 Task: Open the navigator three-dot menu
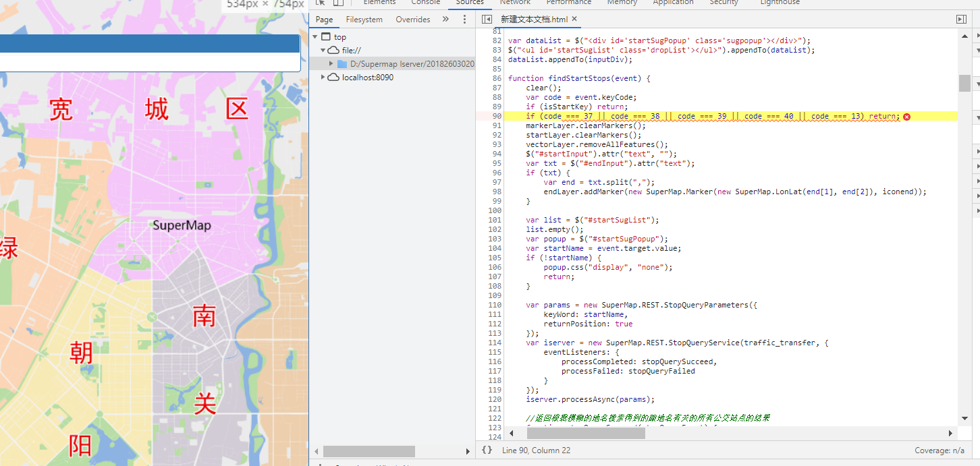pyautogui.click(x=464, y=20)
